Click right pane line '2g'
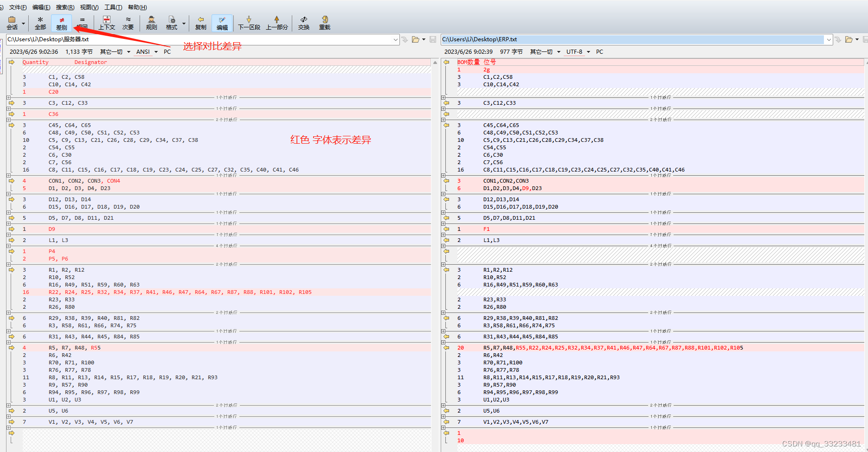868x452 pixels. (660, 70)
